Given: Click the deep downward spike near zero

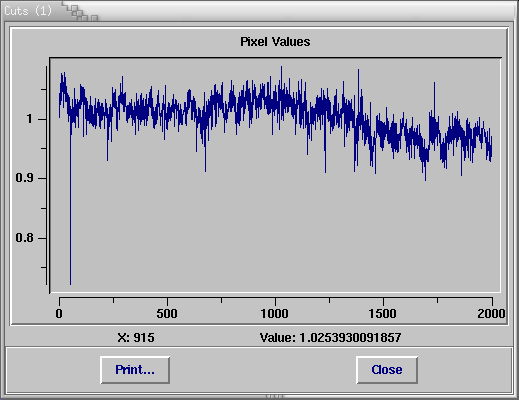Looking at the screenshot, I should click(70, 207).
